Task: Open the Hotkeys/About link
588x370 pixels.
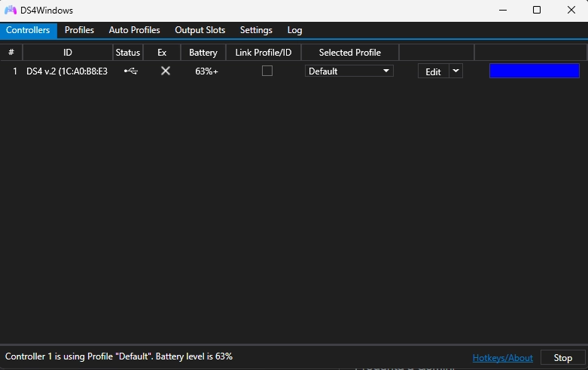Action: (x=502, y=358)
